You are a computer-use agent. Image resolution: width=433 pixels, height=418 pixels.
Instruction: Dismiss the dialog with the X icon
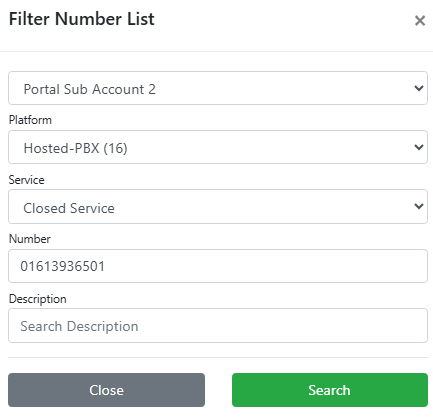(x=420, y=21)
